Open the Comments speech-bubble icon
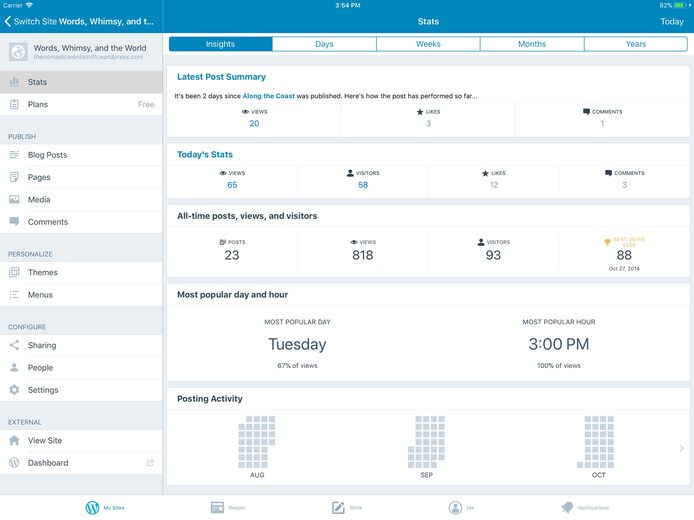The image size is (694, 520). tap(14, 221)
